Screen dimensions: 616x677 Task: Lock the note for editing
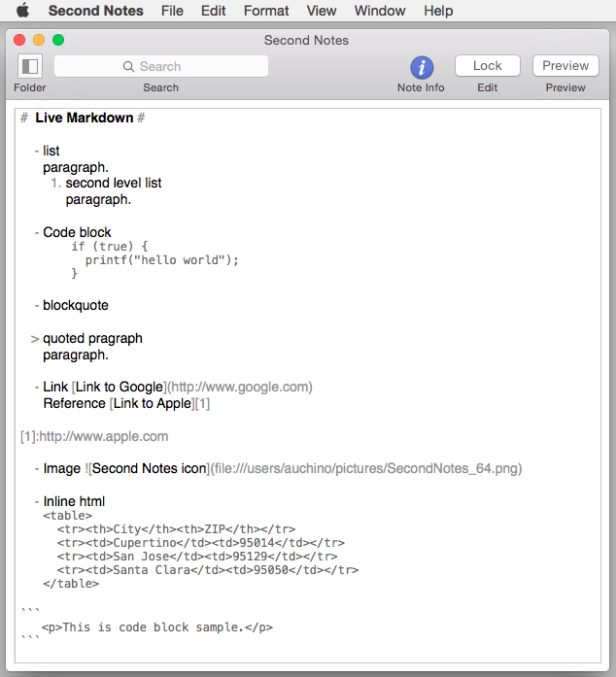click(x=488, y=66)
